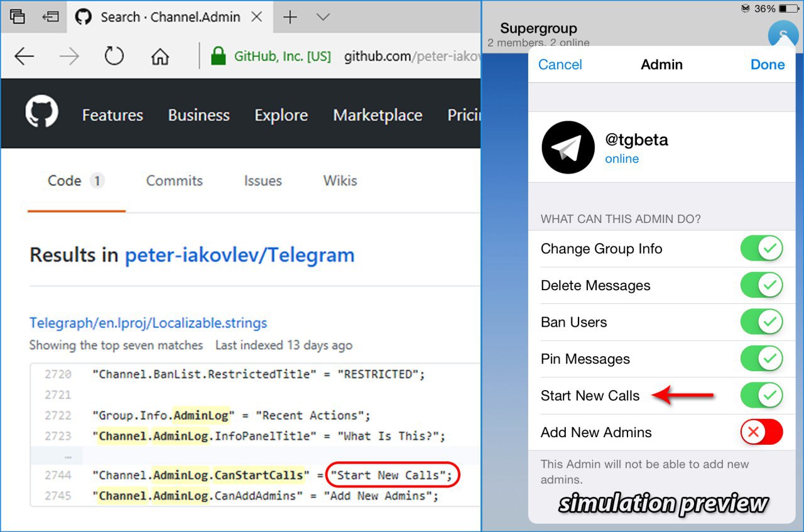Image resolution: width=804 pixels, height=532 pixels.
Task: Go to the browser home page
Action: pos(160,57)
